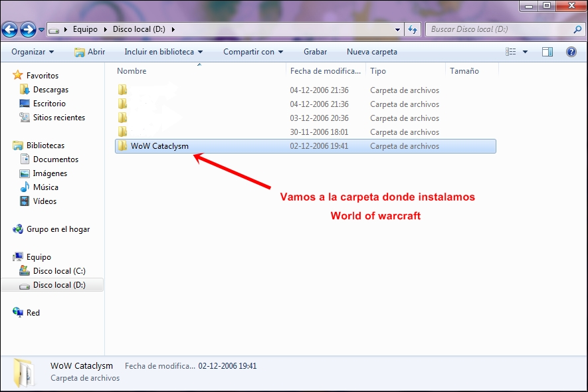Open the Documentos library

tap(56, 159)
